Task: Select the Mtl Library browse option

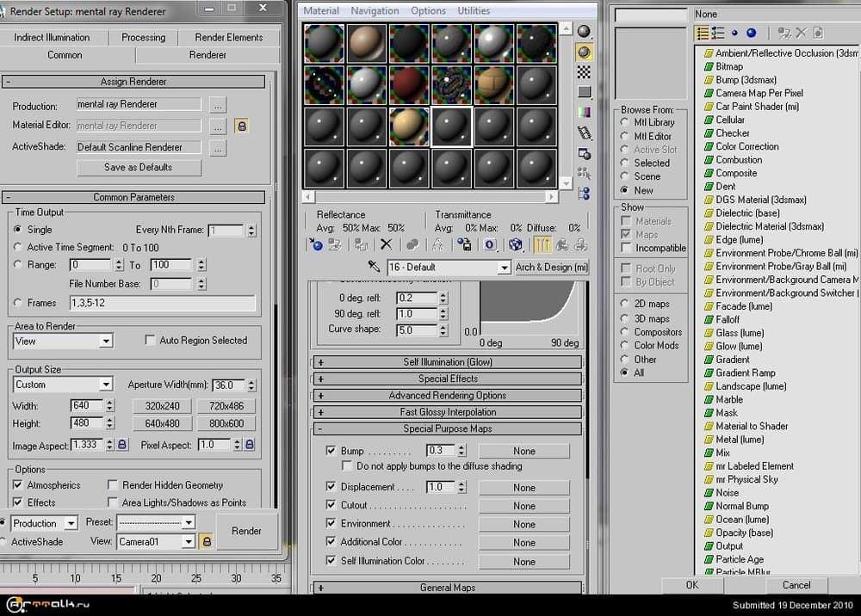Action: click(x=624, y=122)
